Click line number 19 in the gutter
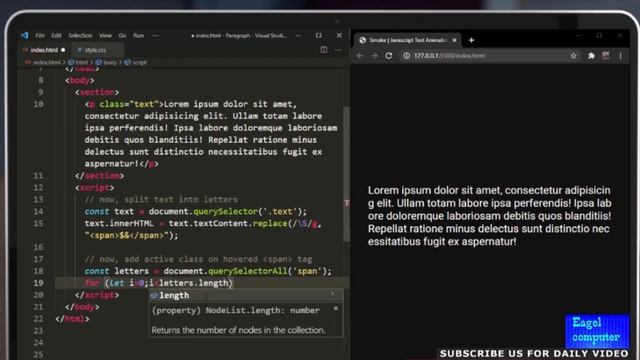 coord(38,283)
